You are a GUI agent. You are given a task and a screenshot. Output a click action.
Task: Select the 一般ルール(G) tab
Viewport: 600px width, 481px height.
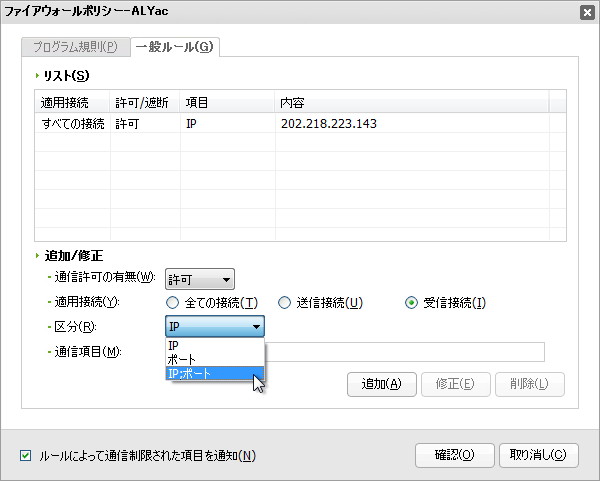[175, 47]
